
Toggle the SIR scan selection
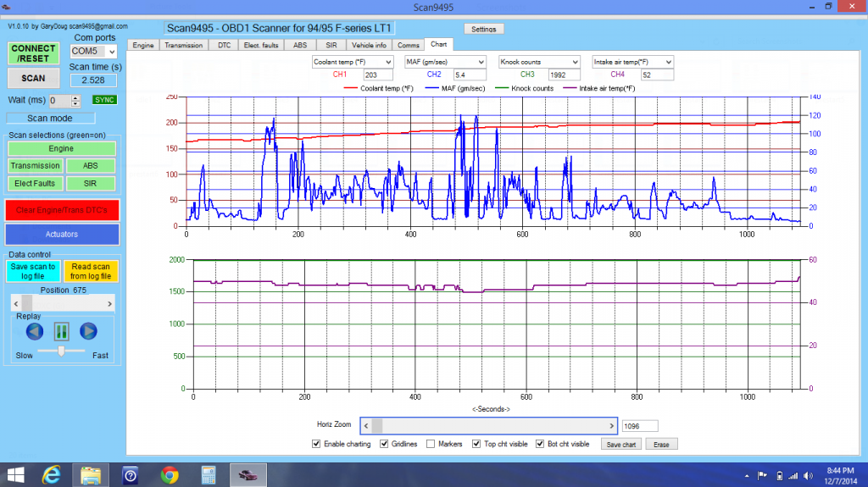pos(90,183)
